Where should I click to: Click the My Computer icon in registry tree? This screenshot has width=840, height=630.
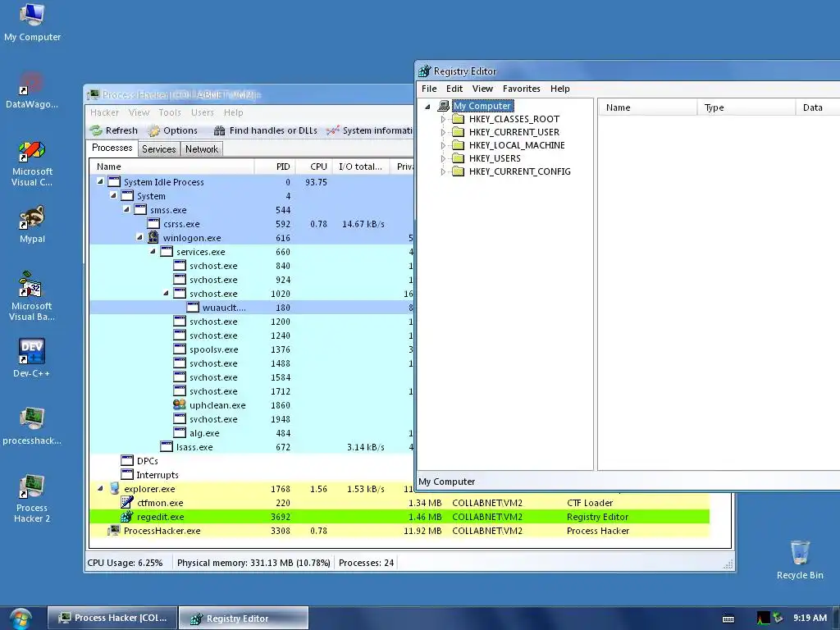(x=444, y=106)
